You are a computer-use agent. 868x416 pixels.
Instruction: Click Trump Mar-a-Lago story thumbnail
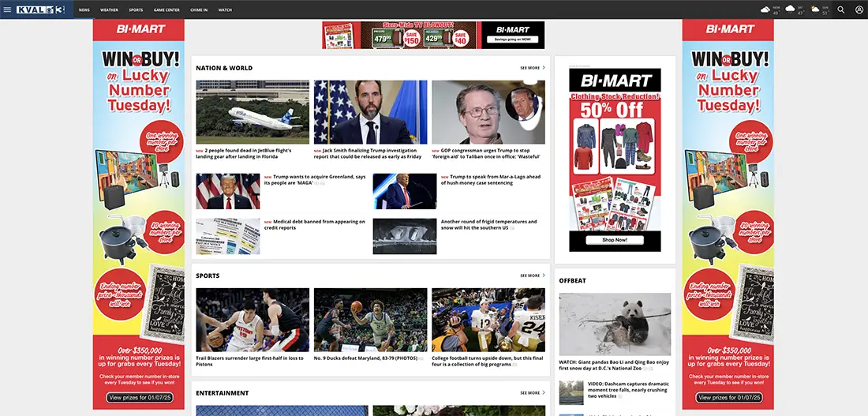pyautogui.click(x=405, y=191)
